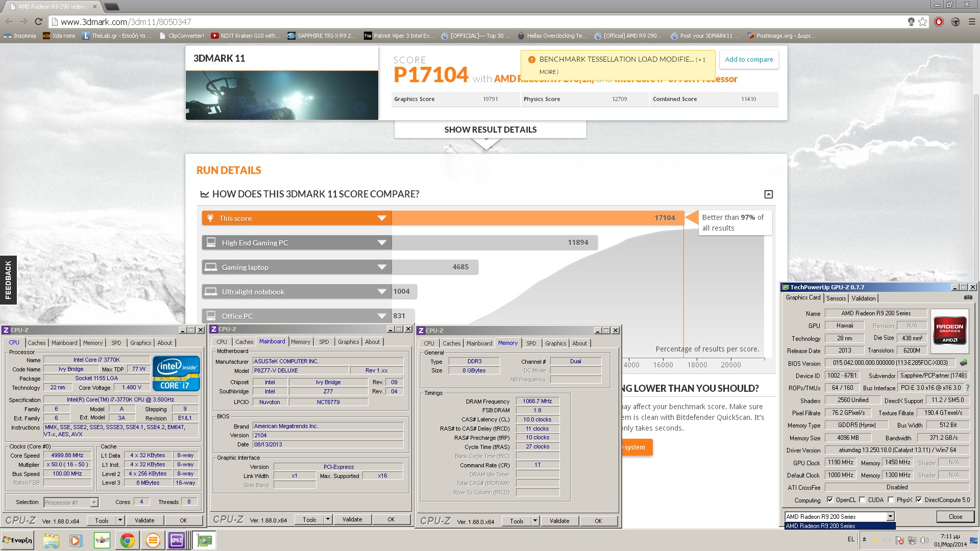980x551 pixels.
Task: Switch to Caches tab in first CPU-Z window
Action: (37, 343)
